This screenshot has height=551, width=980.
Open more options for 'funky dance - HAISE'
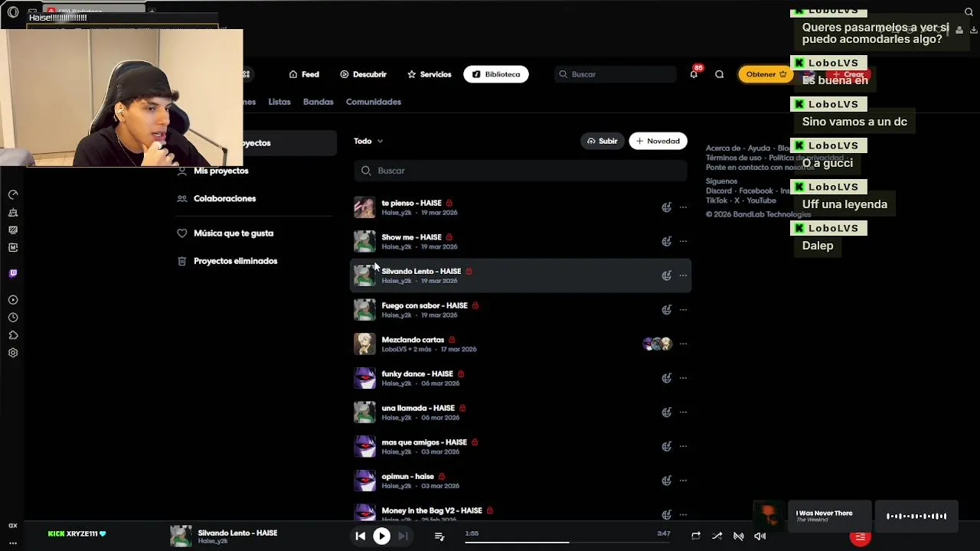coord(683,378)
